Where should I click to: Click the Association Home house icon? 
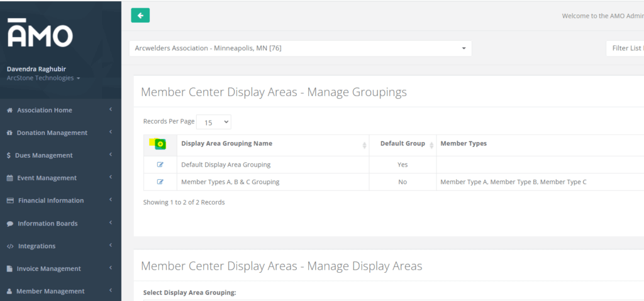pyautogui.click(x=10, y=111)
